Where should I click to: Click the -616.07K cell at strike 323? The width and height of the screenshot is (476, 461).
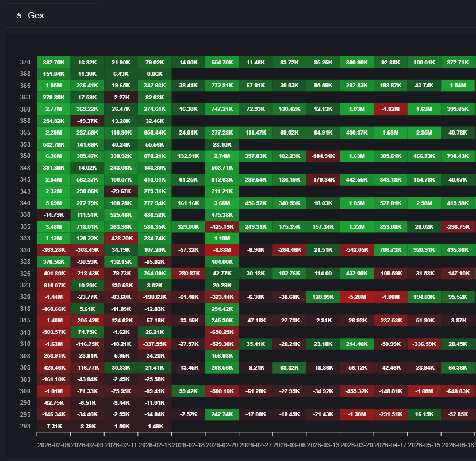click(x=53, y=285)
